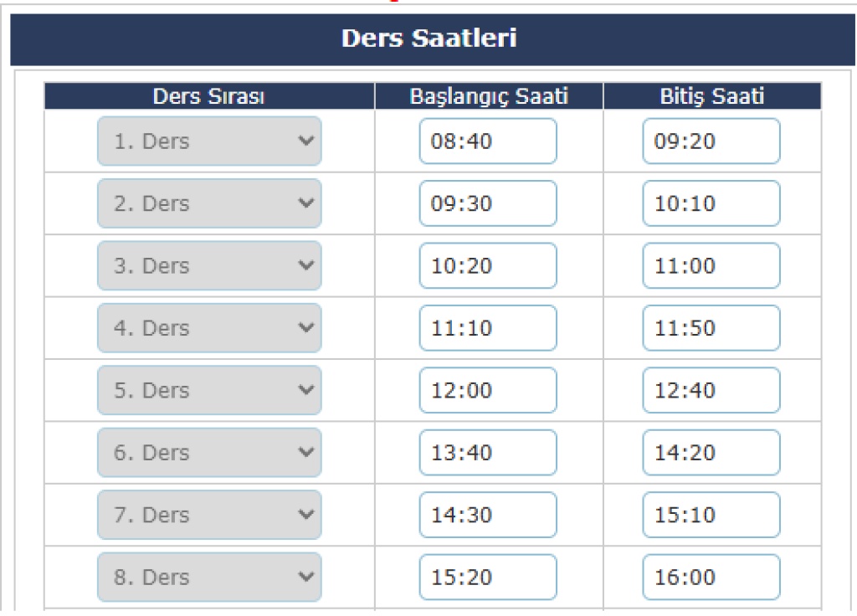Focus the 13:40 start time field
Viewport: 857px width, 616px height.
(x=487, y=453)
